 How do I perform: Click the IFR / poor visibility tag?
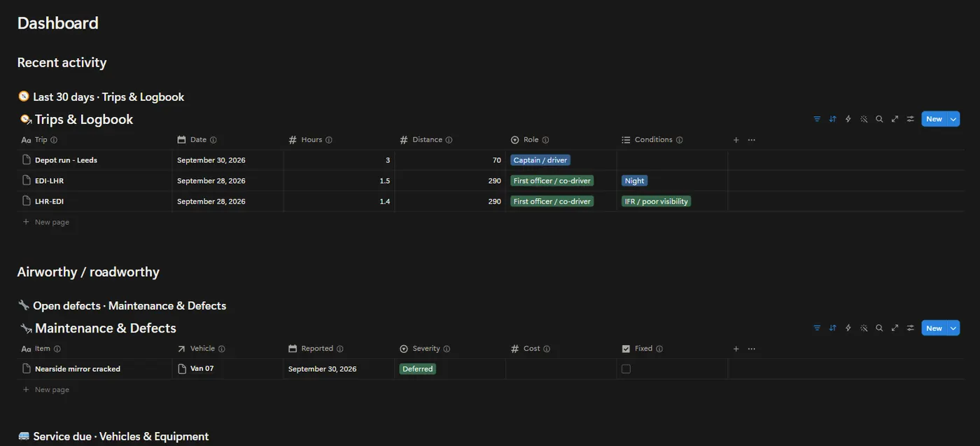point(656,201)
